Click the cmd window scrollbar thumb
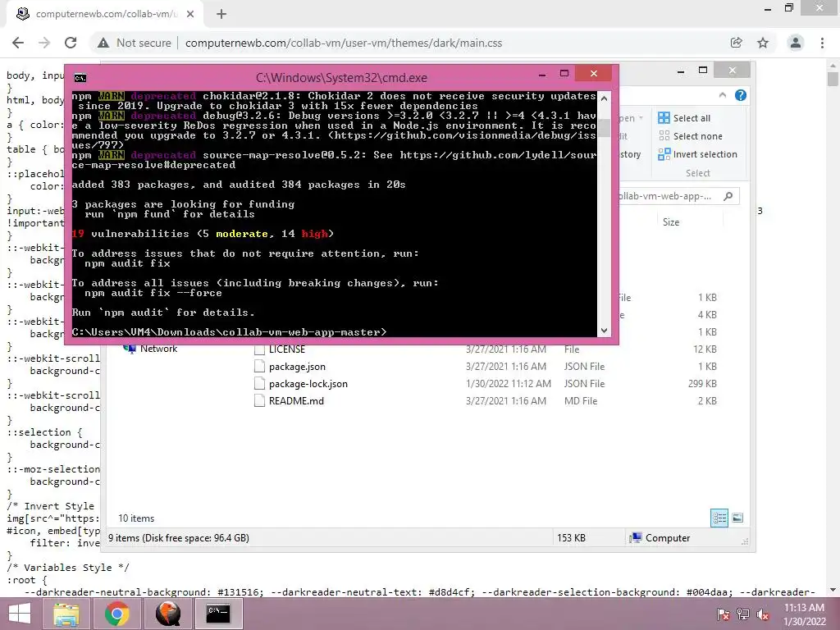This screenshot has height=630, width=840. click(604, 127)
